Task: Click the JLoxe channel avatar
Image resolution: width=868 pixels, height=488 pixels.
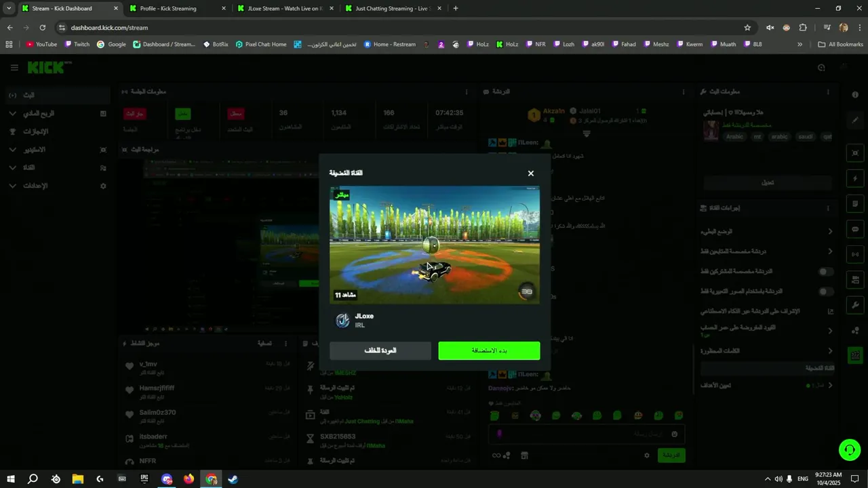Action: coord(342,321)
